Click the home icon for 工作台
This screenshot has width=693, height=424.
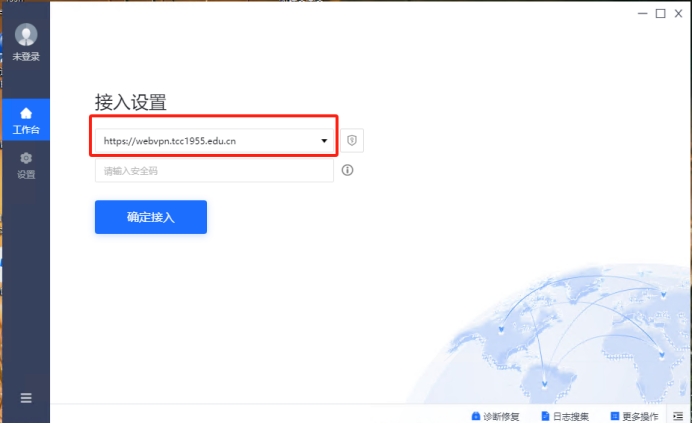[x=26, y=113]
